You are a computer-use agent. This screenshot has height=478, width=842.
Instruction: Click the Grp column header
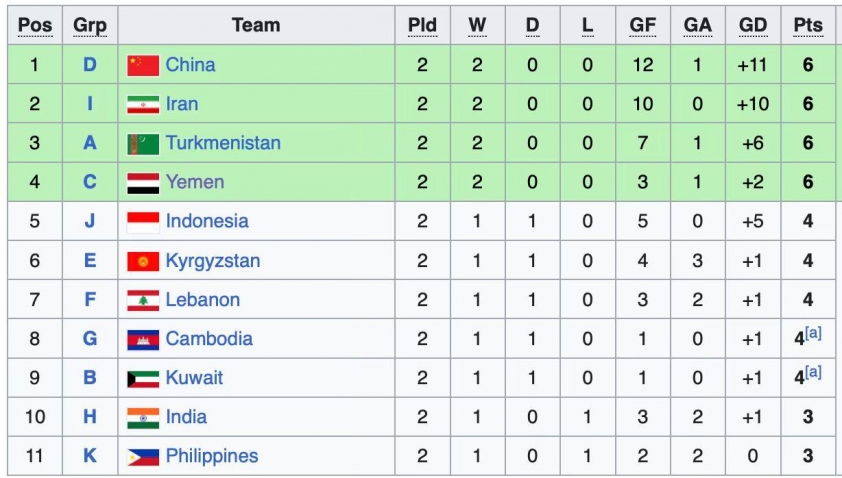[90, 25]
